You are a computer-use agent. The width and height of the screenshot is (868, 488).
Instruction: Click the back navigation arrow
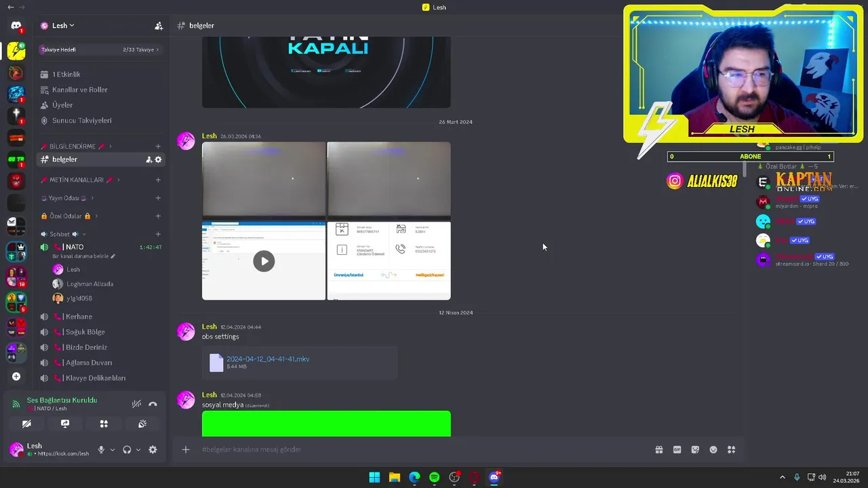10,7
